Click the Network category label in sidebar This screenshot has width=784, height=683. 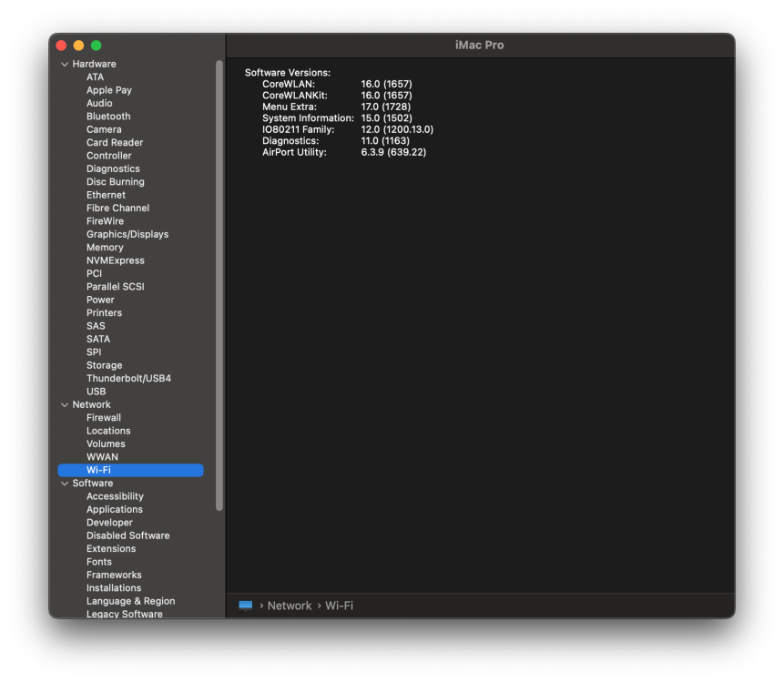91,404
